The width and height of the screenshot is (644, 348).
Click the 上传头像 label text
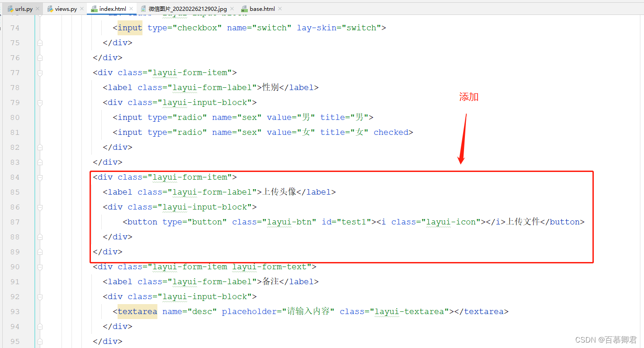click(279, 192)
